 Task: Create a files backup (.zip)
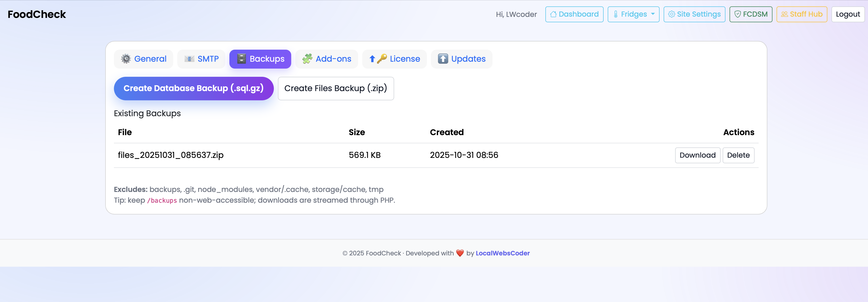(x=336, y=88)
